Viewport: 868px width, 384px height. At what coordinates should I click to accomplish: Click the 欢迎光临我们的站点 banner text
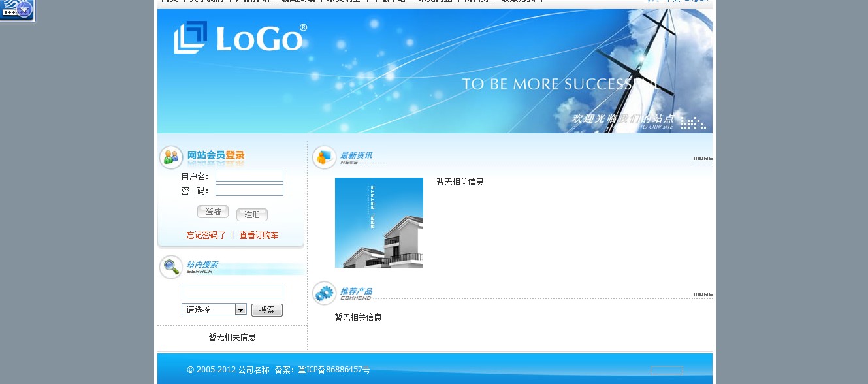tap(622, 118)
